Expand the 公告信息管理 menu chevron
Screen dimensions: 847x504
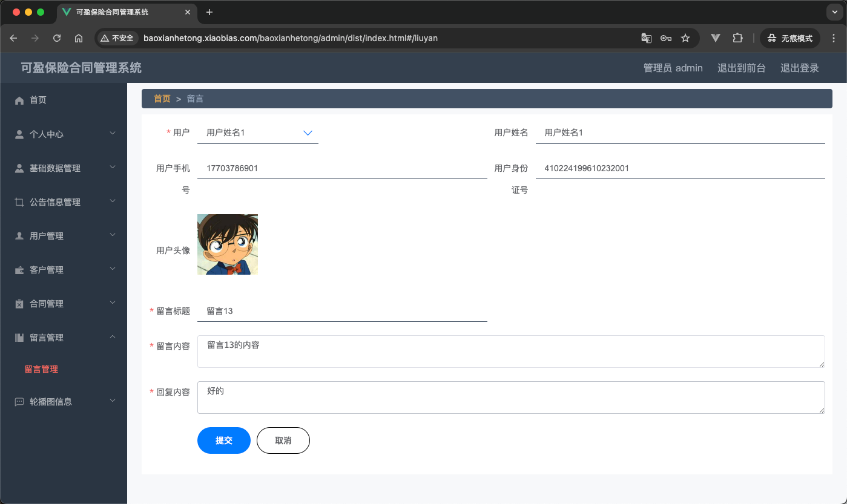coord(113,201)
